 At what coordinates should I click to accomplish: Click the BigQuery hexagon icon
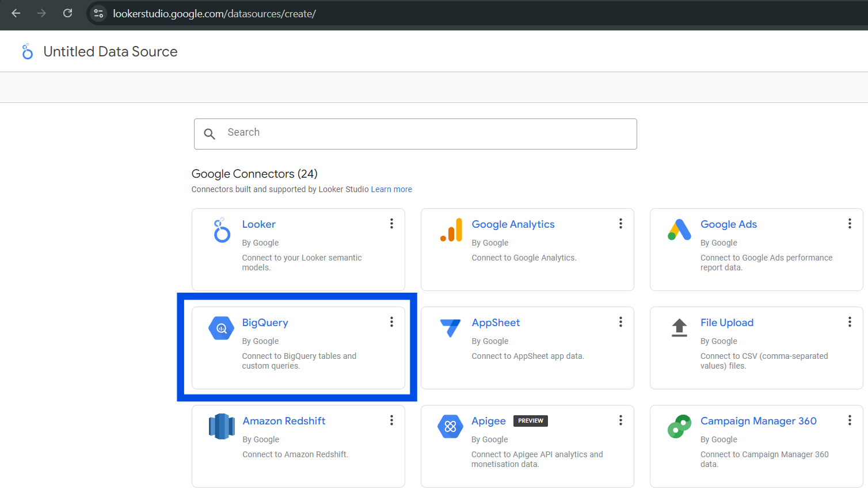point(222,328)
